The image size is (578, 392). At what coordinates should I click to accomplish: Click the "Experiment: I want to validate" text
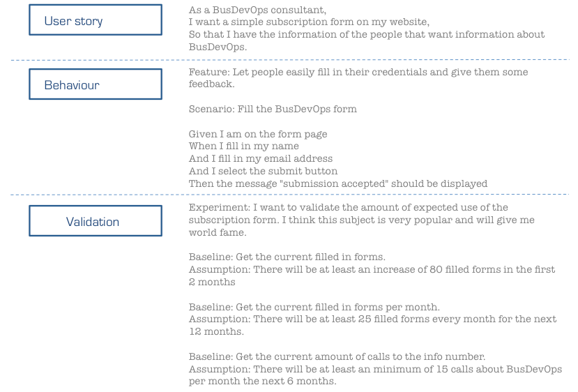coord(349,207)
